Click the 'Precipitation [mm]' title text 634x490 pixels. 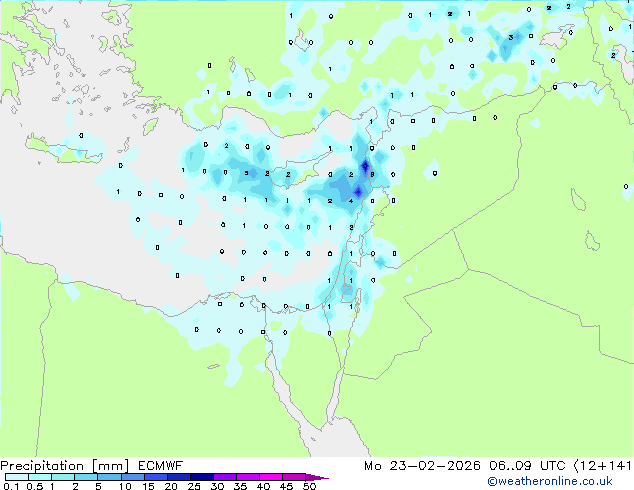click(65, 466)
